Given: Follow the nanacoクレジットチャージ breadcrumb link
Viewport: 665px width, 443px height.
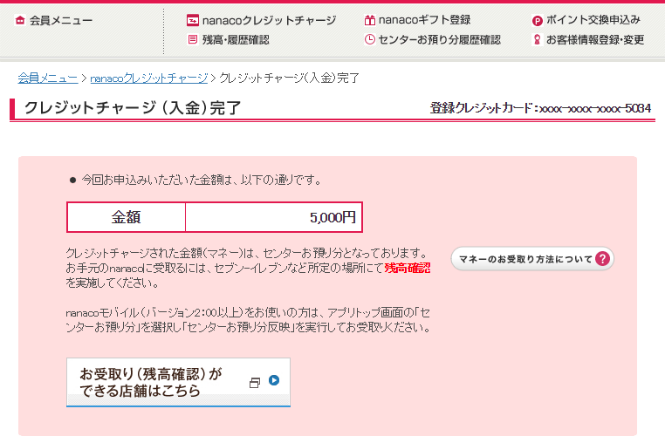Looking at the screenshot, I should [x=149, y=78].
